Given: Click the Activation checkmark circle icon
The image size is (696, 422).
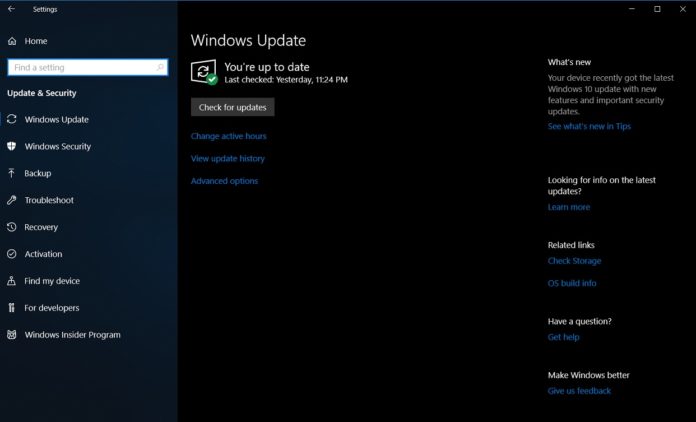Looking at the screenshot, I should [12, 254].
